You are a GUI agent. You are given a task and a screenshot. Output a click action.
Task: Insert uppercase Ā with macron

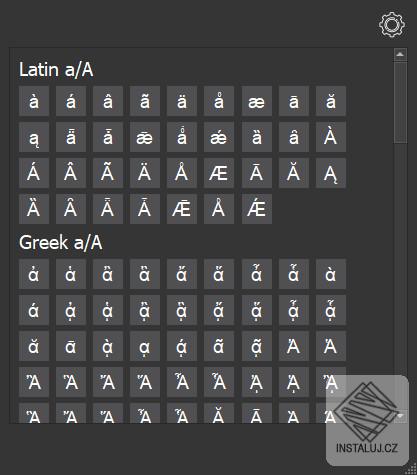point(256,173)
